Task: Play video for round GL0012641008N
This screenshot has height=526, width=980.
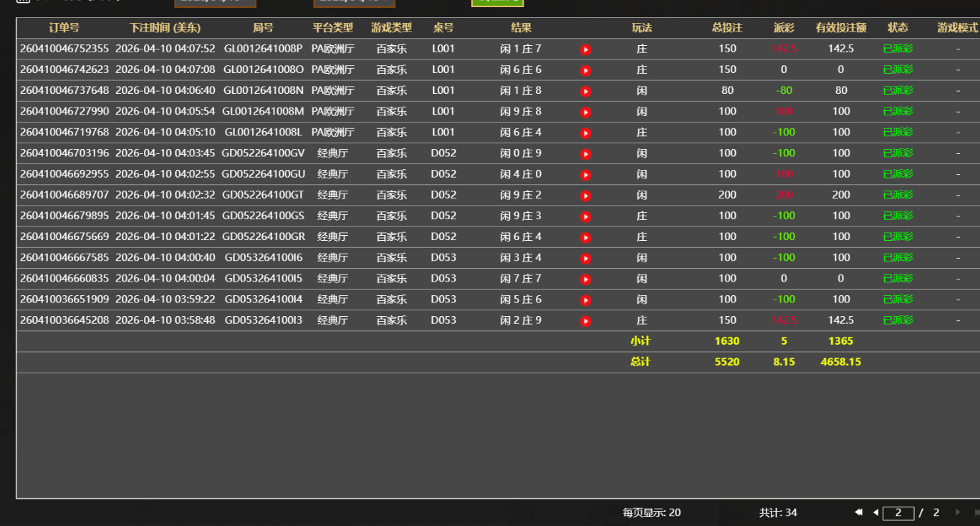Action: point(585,90)
